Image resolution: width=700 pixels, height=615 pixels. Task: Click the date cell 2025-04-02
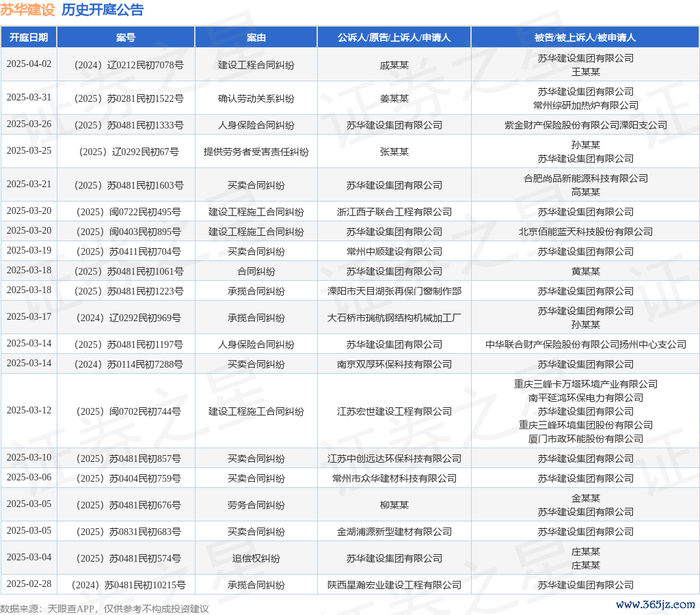pos(29,64)
